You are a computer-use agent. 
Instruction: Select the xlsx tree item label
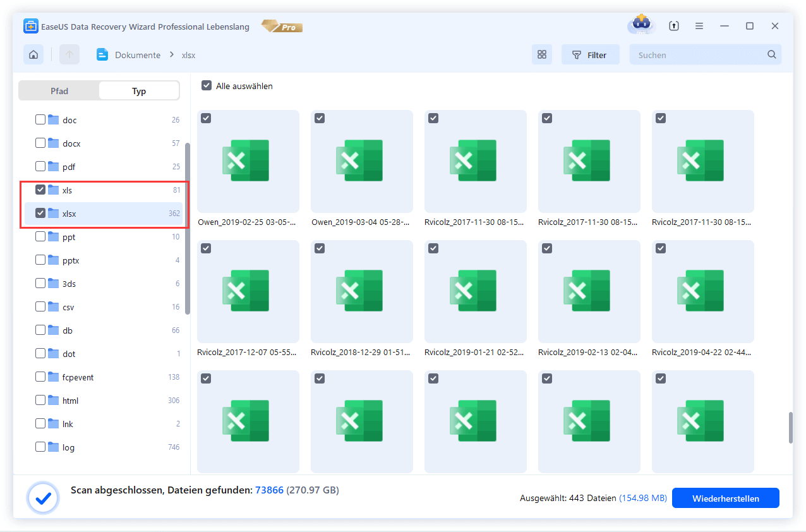(x=69, y=214)
